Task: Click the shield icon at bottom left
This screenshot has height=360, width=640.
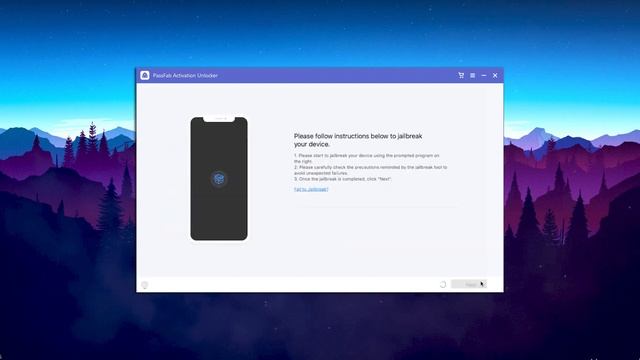Action: tap(144, 285)
